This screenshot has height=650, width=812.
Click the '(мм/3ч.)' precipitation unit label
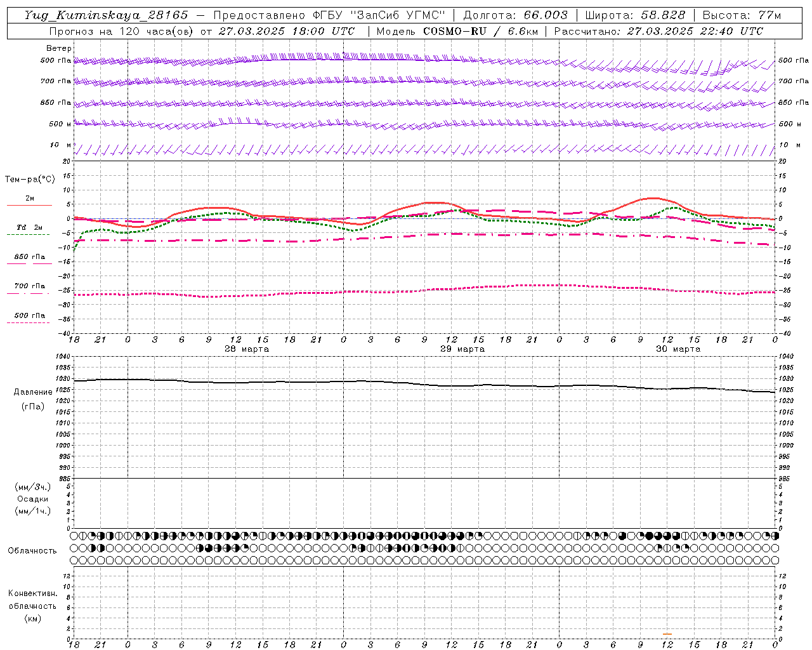[x=33, y=487]
